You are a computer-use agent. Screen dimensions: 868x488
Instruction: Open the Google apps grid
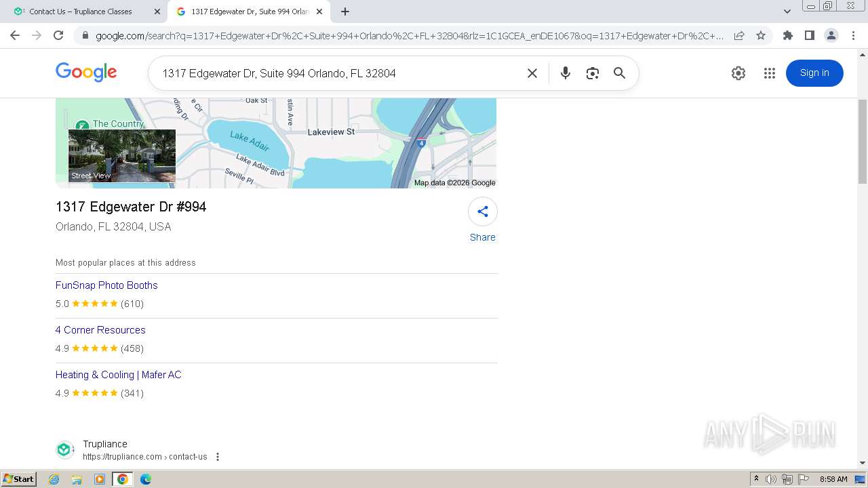(769, 73)
